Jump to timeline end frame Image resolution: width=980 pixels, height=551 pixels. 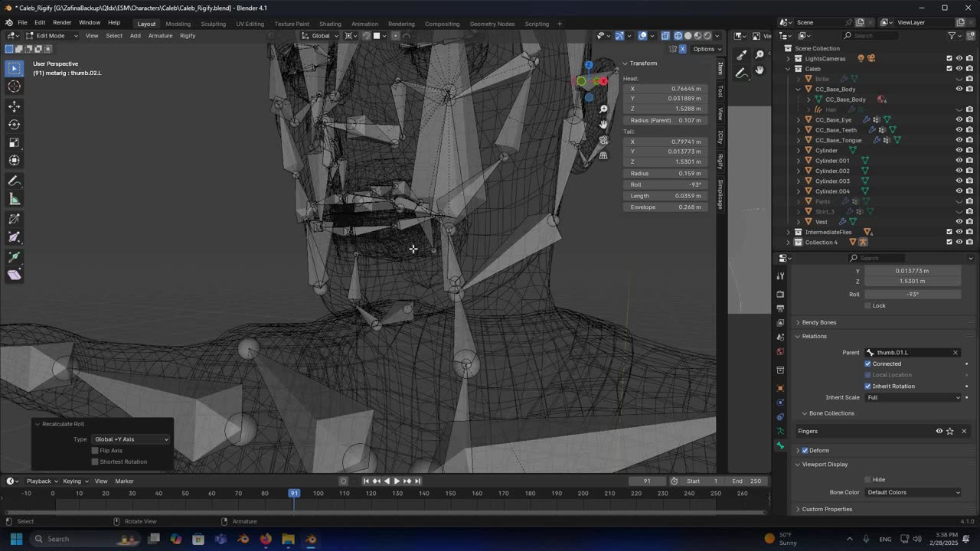(x=417, y=481)
